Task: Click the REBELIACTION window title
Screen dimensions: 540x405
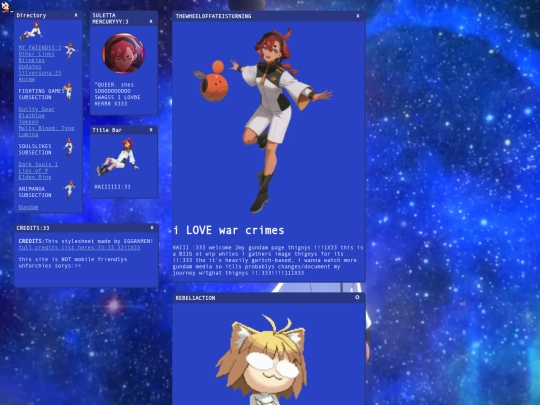Action: tap(195, 298)
